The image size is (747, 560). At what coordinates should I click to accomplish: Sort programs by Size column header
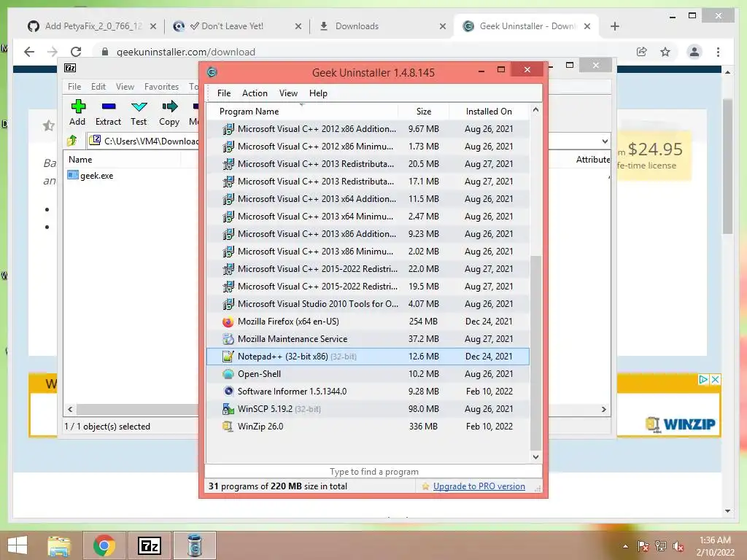424,112
